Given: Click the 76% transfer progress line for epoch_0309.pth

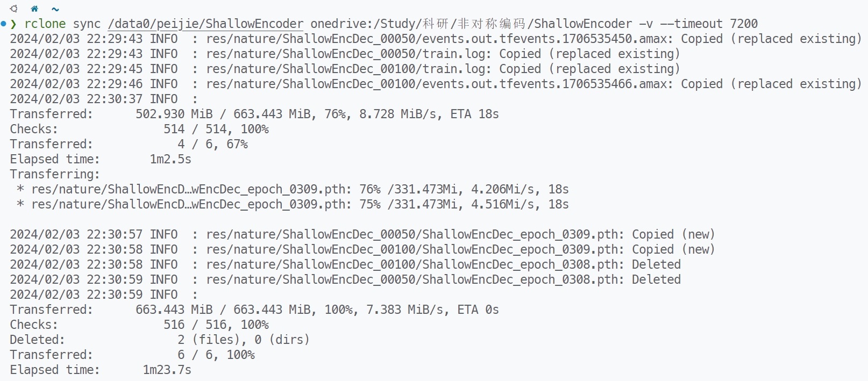Looking at the screenshot, I should (300, 189).
